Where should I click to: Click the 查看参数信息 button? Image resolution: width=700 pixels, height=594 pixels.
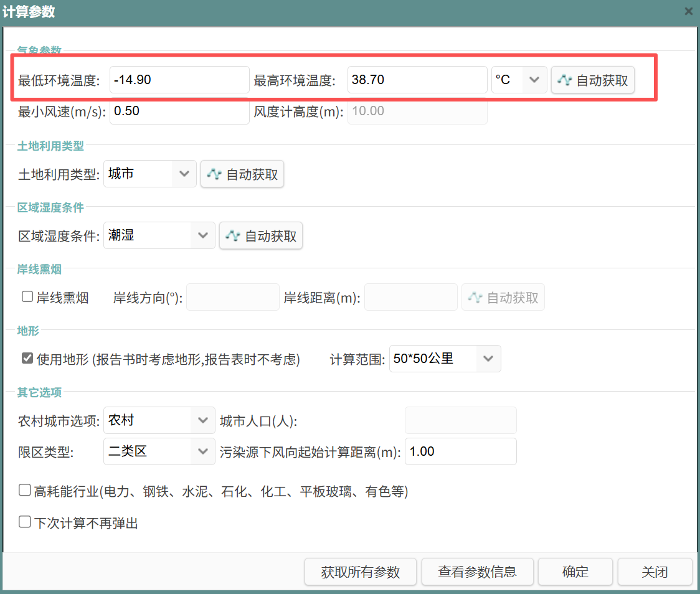(x=477, y=572)
